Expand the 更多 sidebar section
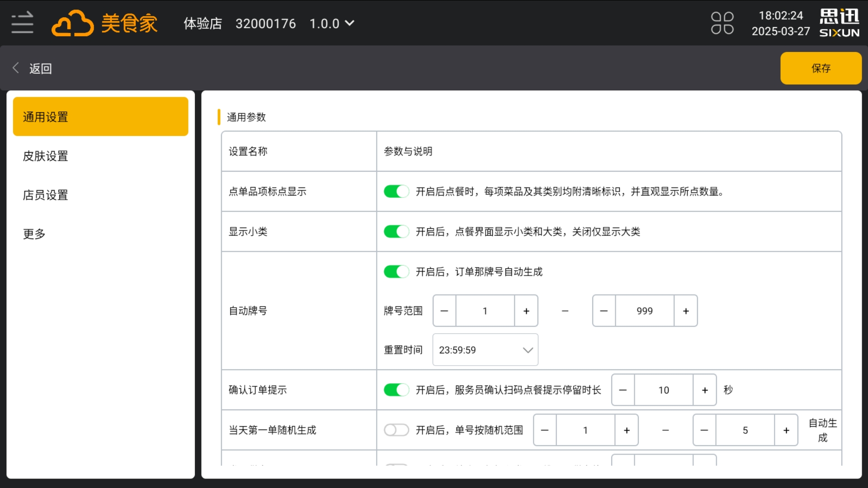 (34, 233)
